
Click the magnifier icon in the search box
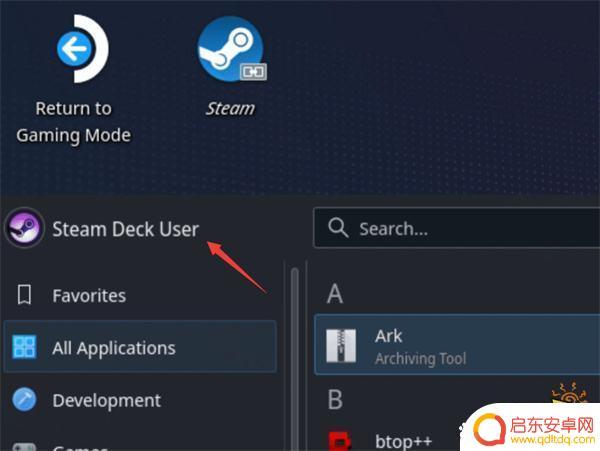click(338, 228)
